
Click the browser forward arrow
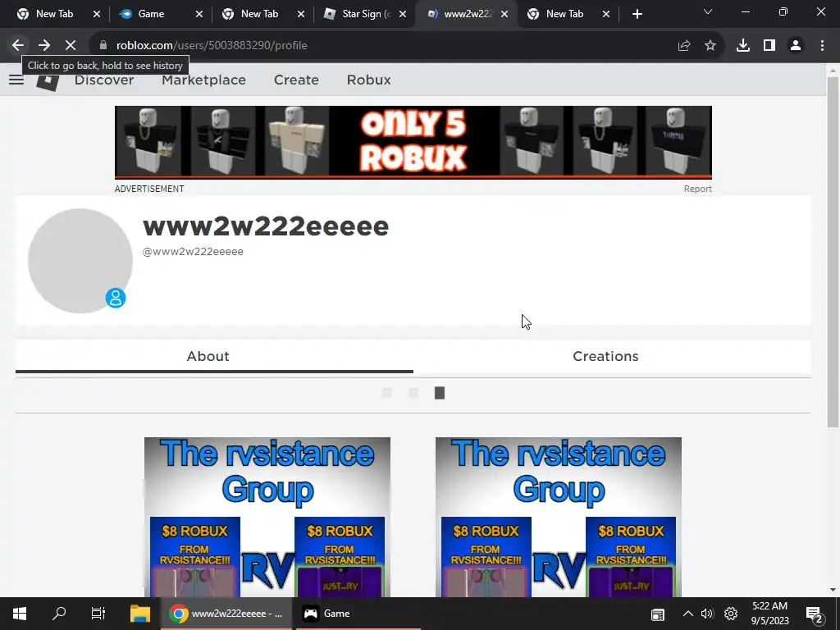44,46
